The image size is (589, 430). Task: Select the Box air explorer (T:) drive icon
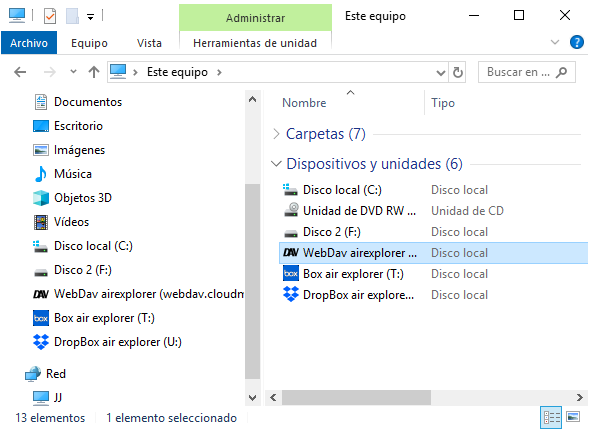pyautogui.click(x=291, y=273)
